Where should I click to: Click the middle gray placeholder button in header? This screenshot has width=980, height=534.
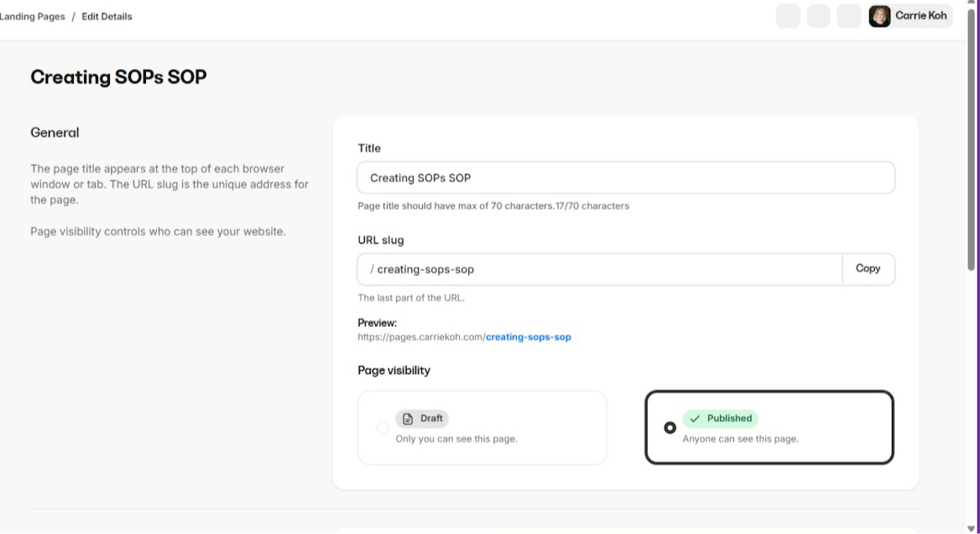click(818, 16)
